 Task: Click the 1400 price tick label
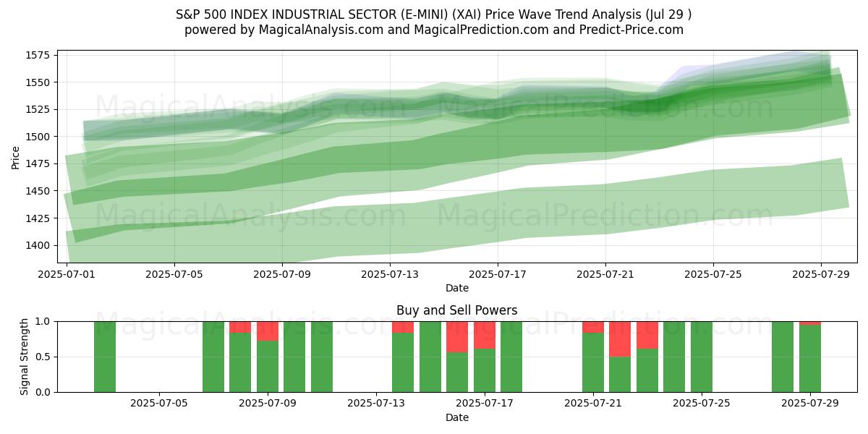[38, 245]
